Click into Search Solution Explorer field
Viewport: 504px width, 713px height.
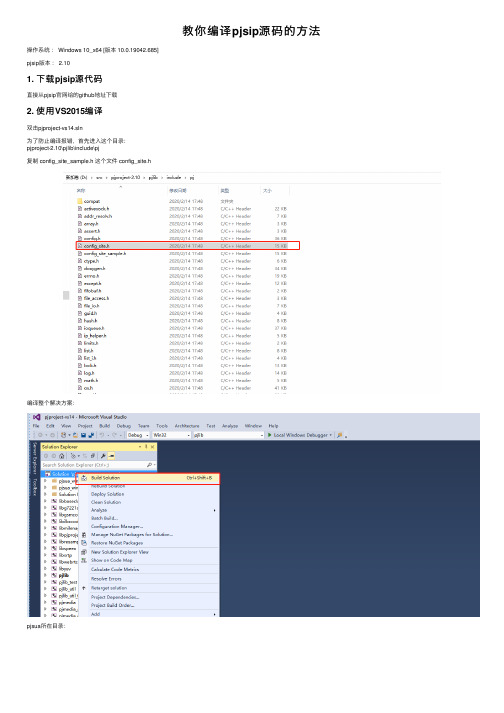[x=93, y=465]
